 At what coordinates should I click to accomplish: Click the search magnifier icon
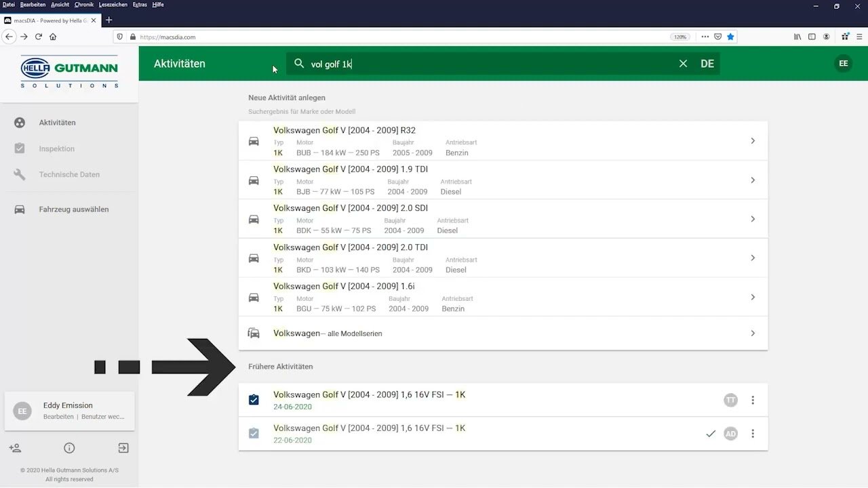coord(299,63)
